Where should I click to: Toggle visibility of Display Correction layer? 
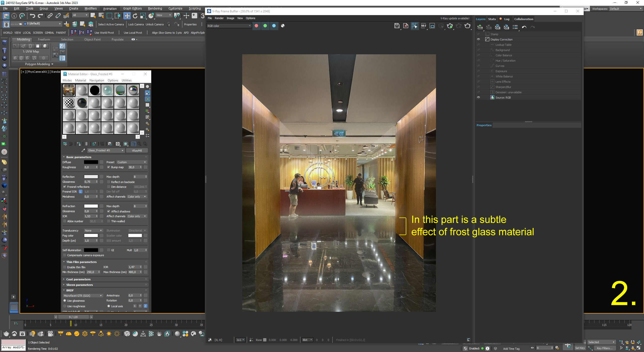point(478,39)
